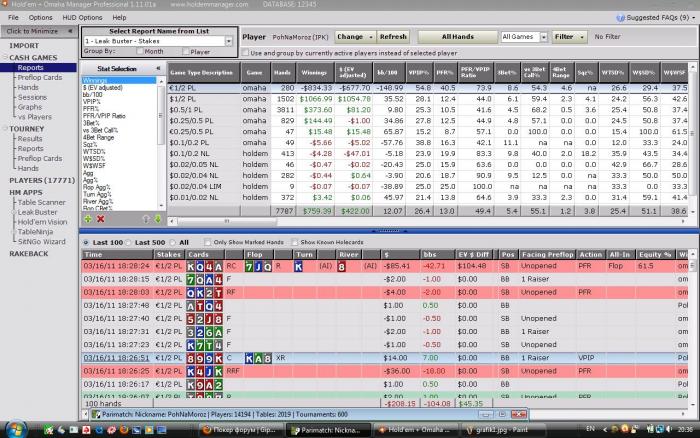Select the Last 100 radio button
The height and width of the screenshot is (438, 700).
(86, 242)
